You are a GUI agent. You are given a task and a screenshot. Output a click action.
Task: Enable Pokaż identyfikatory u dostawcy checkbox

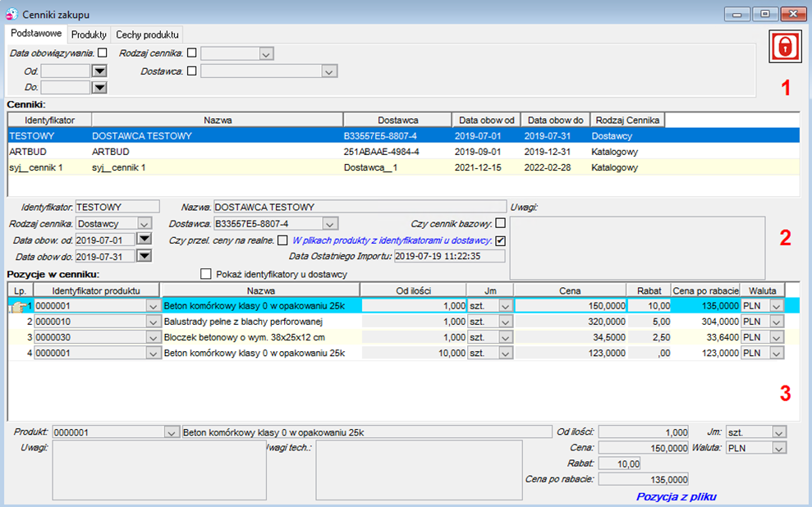pyautogui.click(x=205, y=274)
